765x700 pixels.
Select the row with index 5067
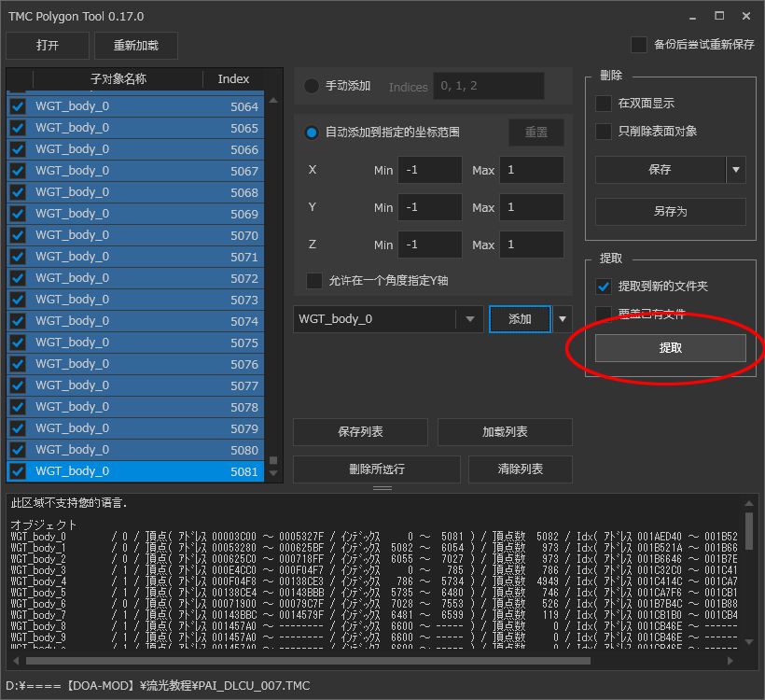pyautogui.click(x=135, y=171)
